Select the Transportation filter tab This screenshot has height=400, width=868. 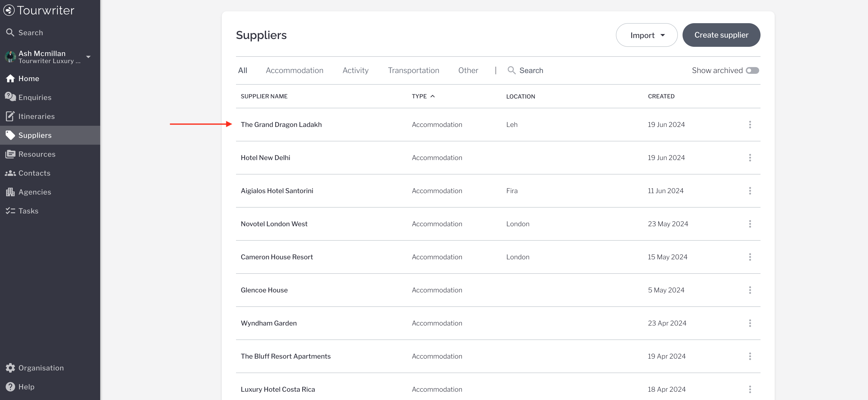[413, 70]
